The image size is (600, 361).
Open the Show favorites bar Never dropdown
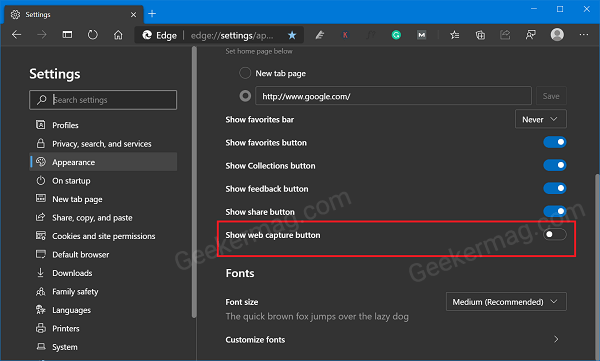coord(541,119)
